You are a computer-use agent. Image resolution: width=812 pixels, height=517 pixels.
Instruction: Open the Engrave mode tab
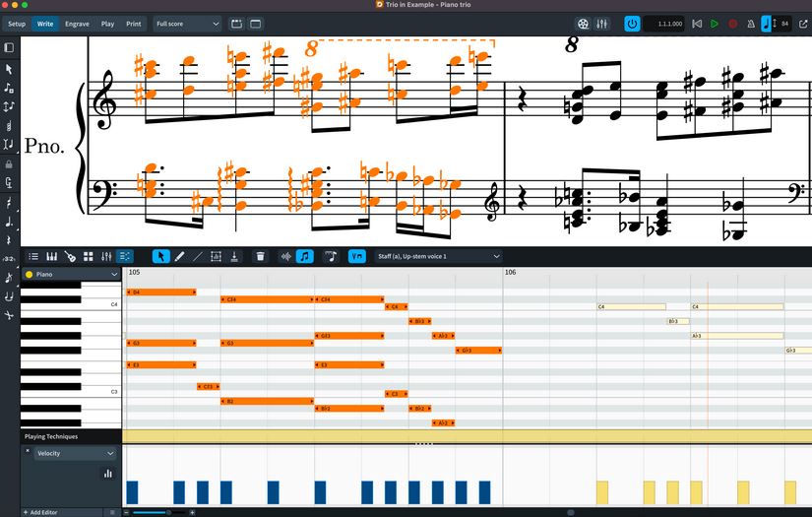(x=77, y=24)
